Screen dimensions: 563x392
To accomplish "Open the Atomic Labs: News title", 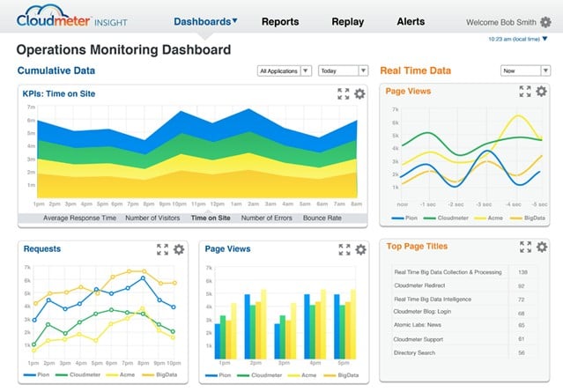I will [x=418, y=325].
